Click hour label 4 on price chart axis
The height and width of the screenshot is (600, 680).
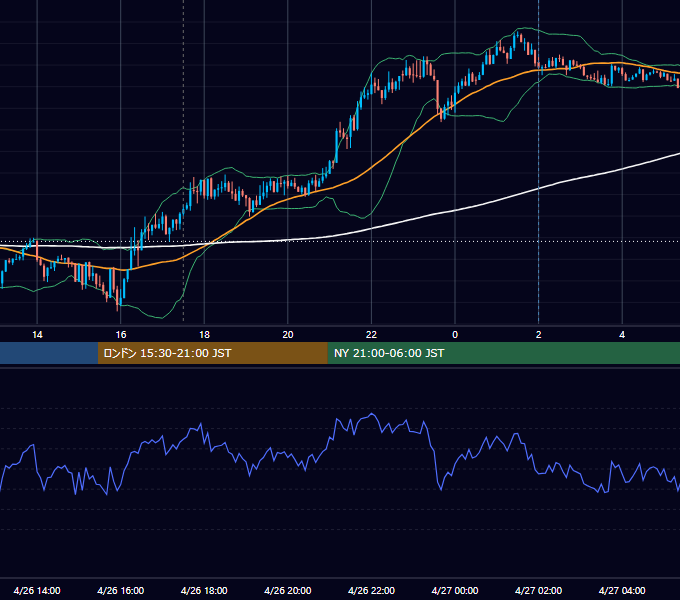click(622, 335)
